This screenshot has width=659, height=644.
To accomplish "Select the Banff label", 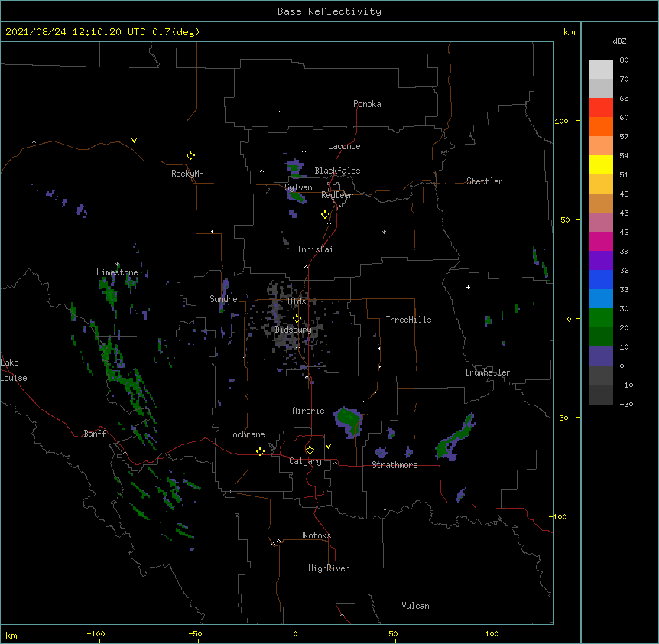I will pos(95,434).
